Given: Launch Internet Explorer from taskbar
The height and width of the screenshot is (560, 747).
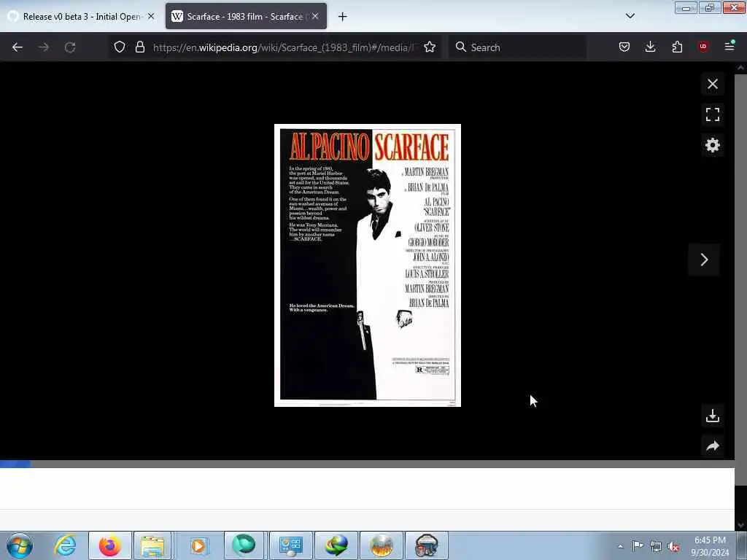Looking at the screenshot, I should pos(65,545).
